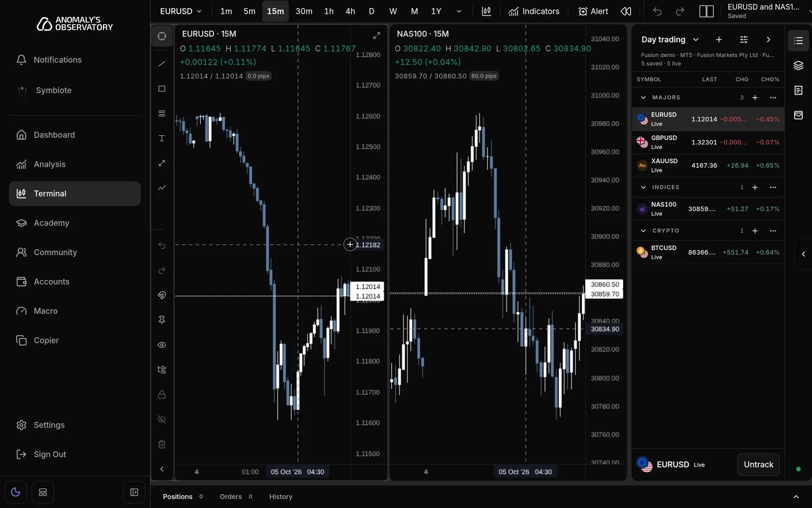
Task: Collapse the CRYPTO watchlist group
Action: [643, 231]
